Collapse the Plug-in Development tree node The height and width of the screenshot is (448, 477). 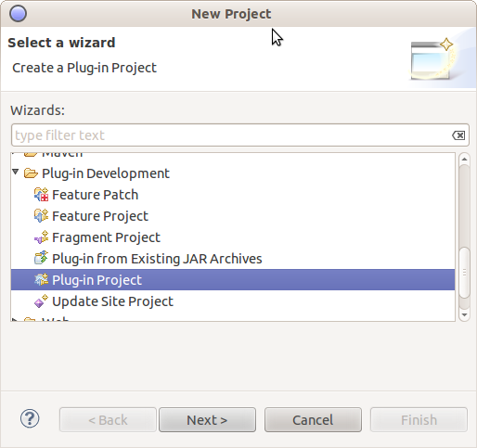coord(16,172)
